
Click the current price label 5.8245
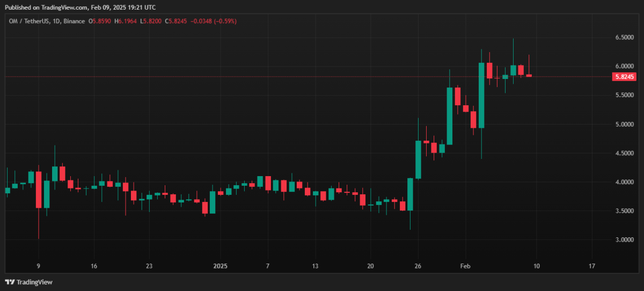point(624,77)
